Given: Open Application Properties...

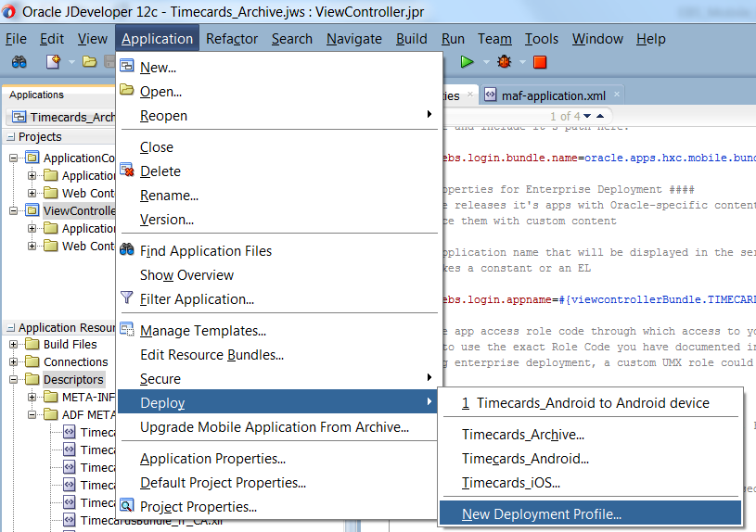Looking at the screenshot, I should tap(279, 458).
